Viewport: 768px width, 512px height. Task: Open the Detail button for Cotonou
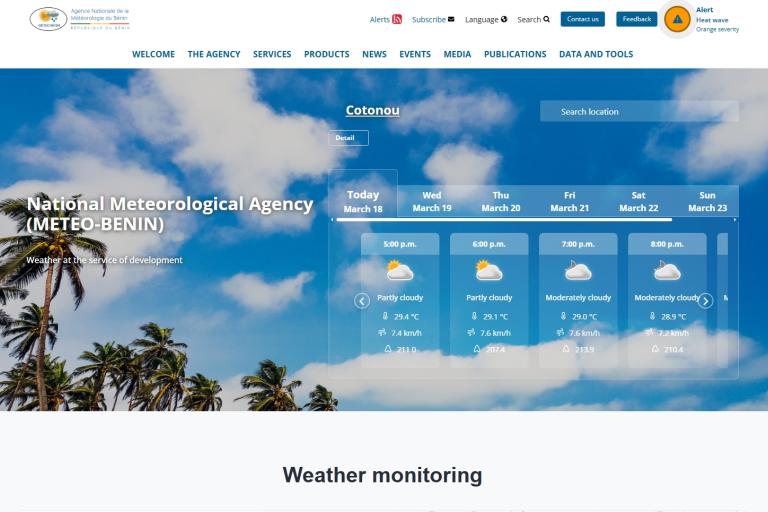point(348,138)
